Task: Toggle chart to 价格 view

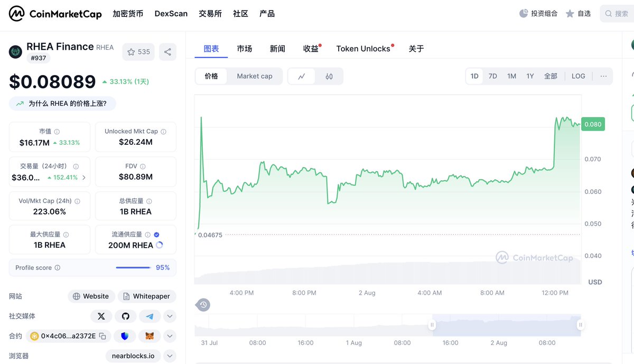Action: coord(211,76)
